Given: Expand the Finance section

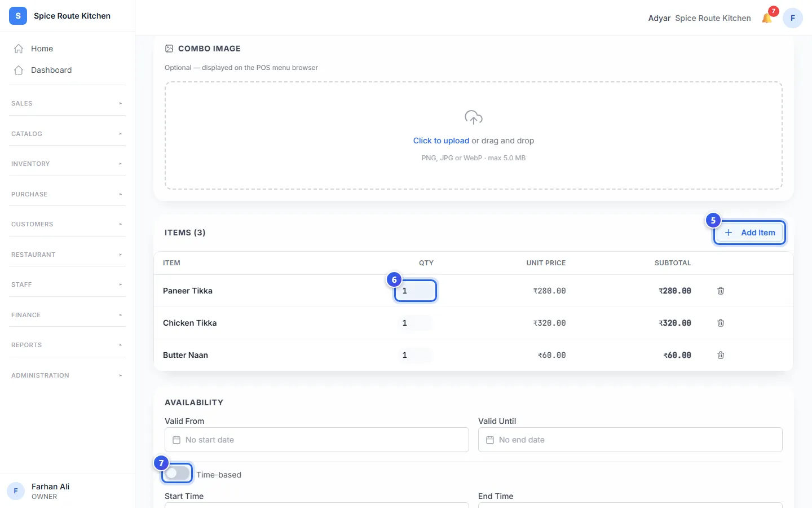Looking at the screenshot, I should (67, 315).
